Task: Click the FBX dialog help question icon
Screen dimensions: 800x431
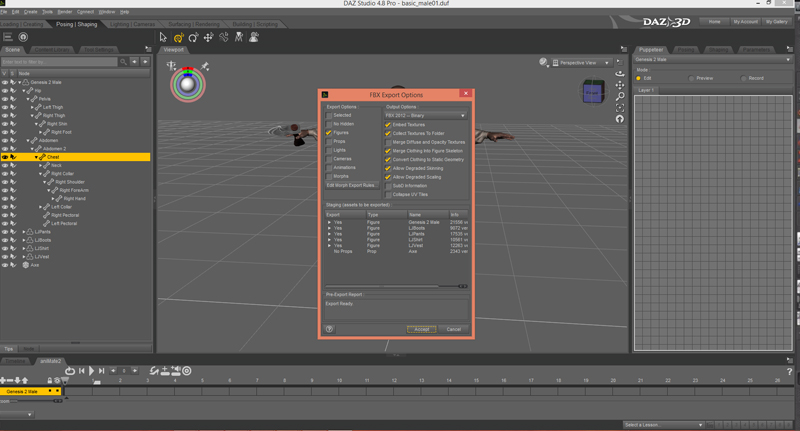Action: pyautogui.click(x=330, y=329)
